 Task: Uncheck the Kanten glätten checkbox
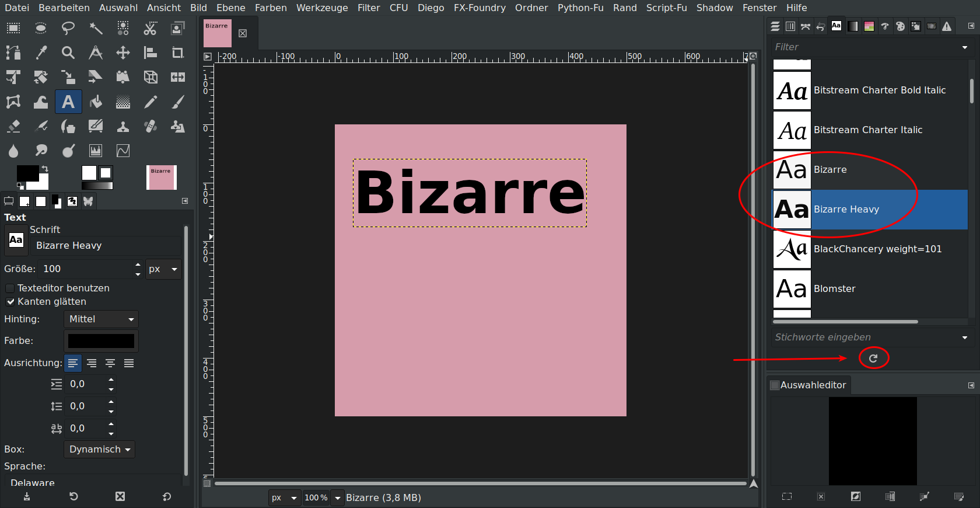point(10,302)
